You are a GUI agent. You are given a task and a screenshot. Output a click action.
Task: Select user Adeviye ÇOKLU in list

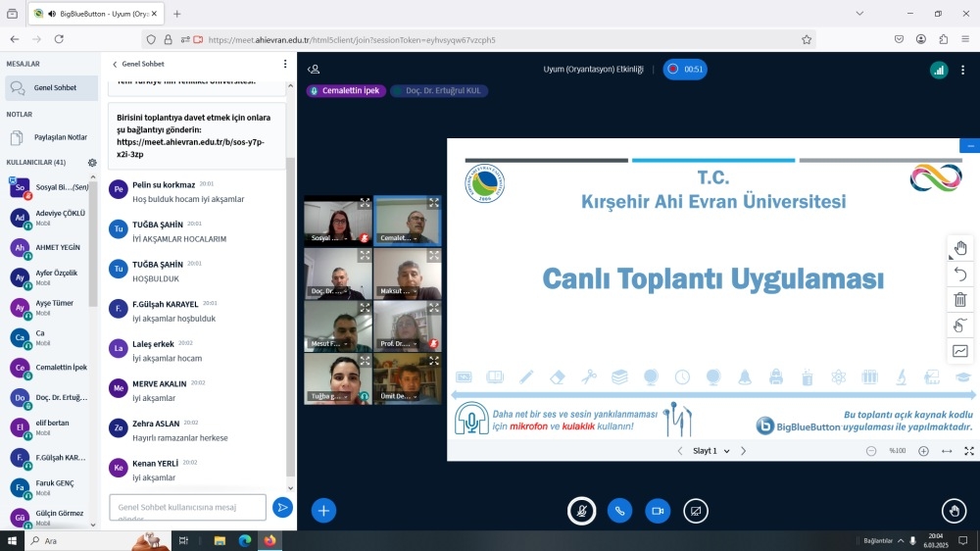(x=49, y=218)
